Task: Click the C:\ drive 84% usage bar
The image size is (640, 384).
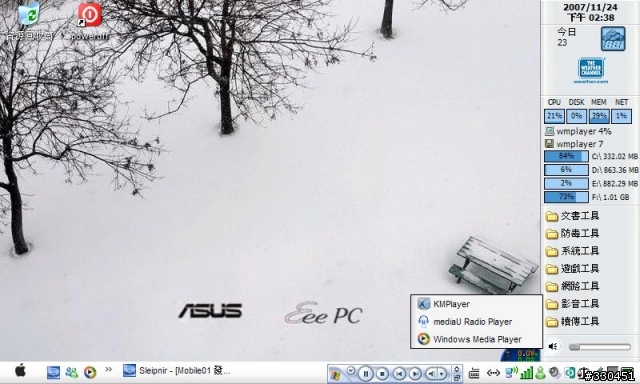Action: [x=566, y=156]
